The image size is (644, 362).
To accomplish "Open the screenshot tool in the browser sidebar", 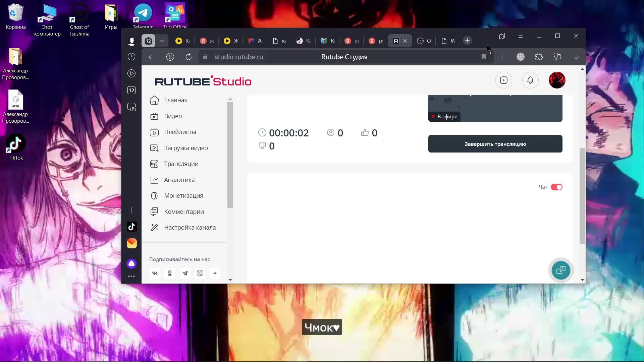I will click(131, 107).
